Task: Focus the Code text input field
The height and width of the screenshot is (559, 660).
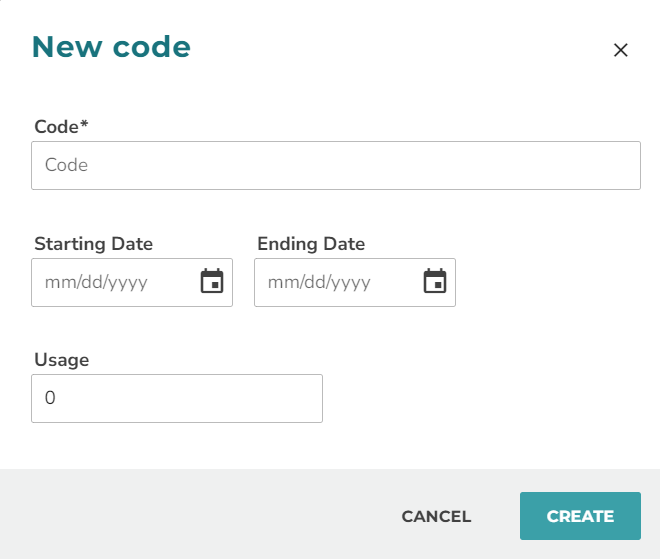Action: pos(335,165)
